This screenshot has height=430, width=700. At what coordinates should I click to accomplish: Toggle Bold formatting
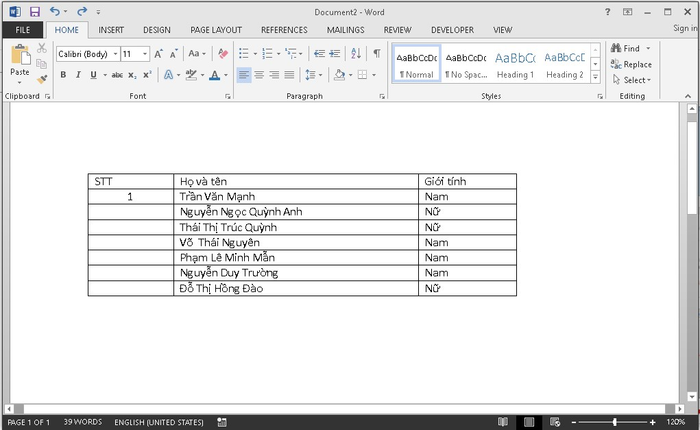pyautogui.click(x=63, y=75)
